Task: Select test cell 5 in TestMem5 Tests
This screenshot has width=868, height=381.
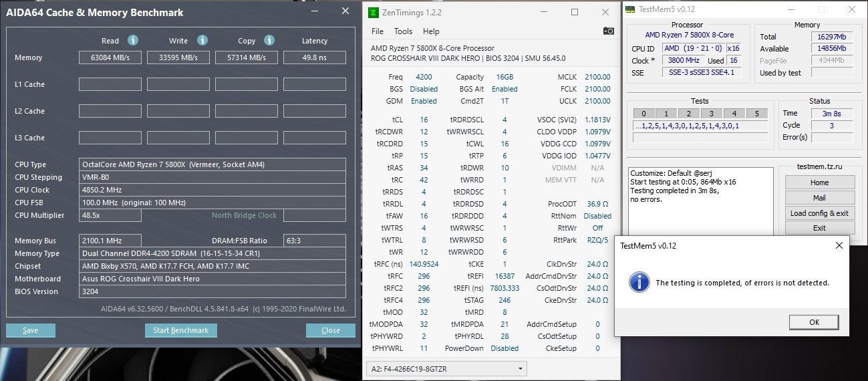Action: pos(757,114)
